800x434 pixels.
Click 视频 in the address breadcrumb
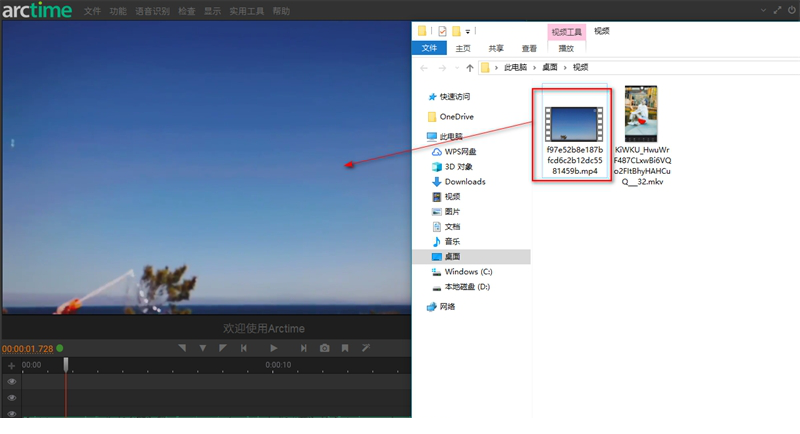[x=580, y=67]
